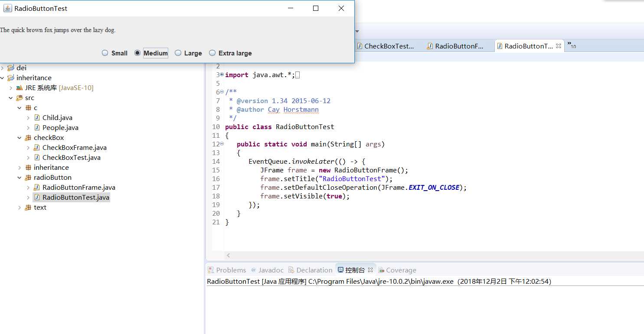Expand folded import block on line 3
The height and width of the screenshot is (334, 644).
coord(222,75)
